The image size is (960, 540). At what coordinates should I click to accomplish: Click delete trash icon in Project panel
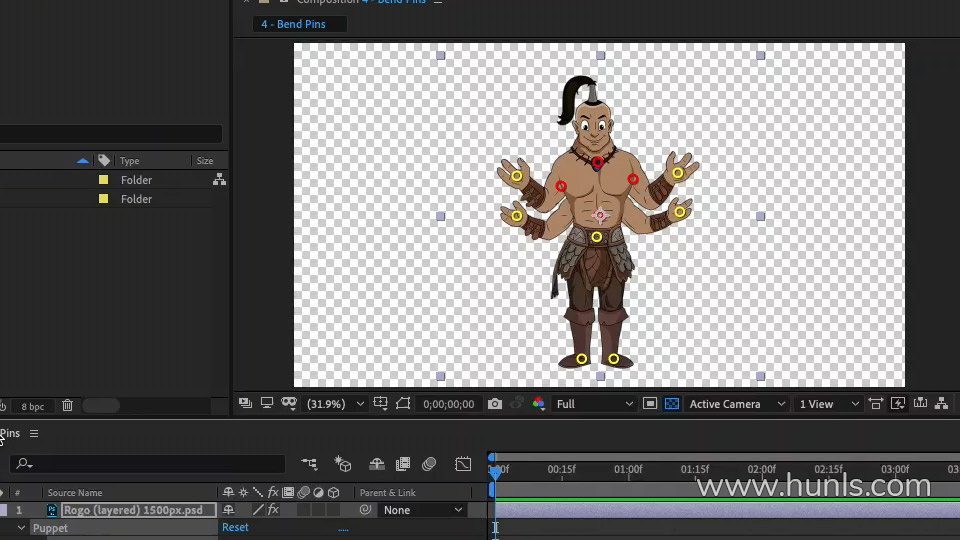tap(67, 405)
